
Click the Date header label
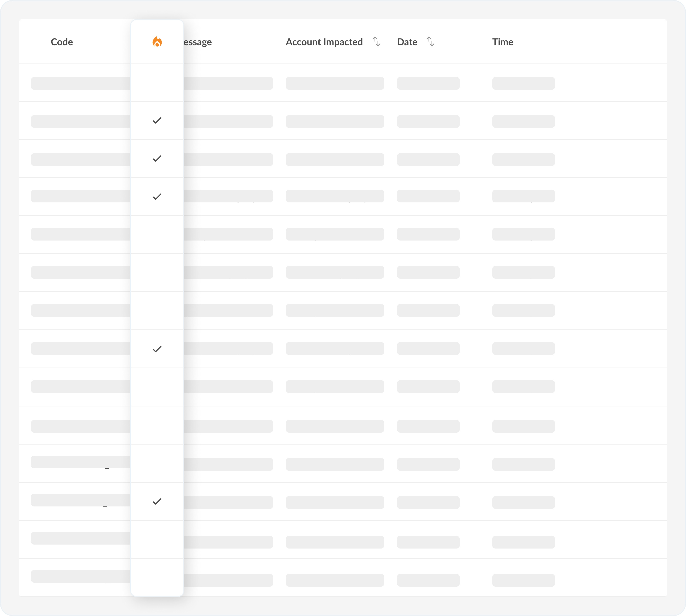point(407,42)
